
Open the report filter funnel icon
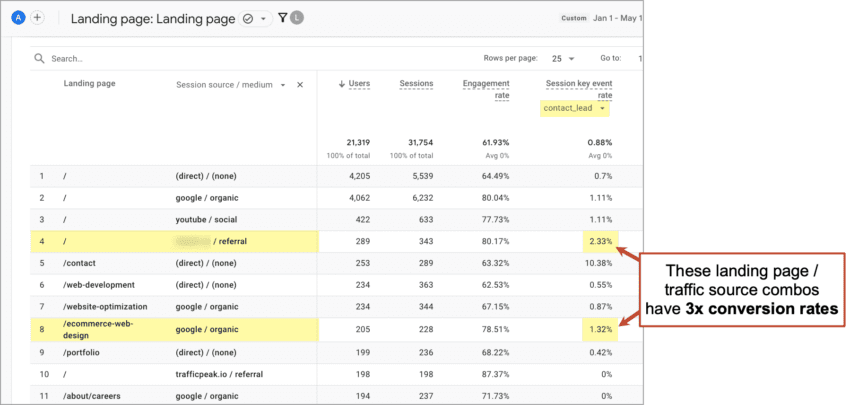pyautogui.click(x=283, y=18)
